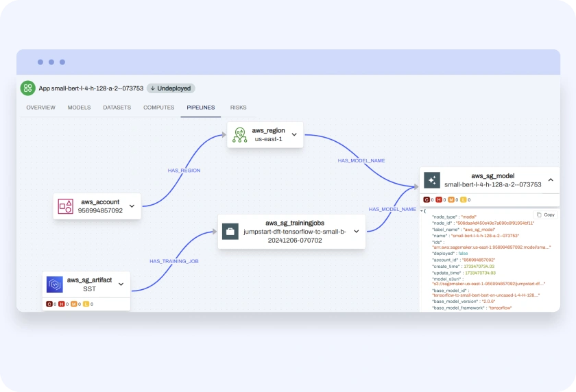Open the OVERVIEW tab
576x392 pixels.
coord(40,108)
